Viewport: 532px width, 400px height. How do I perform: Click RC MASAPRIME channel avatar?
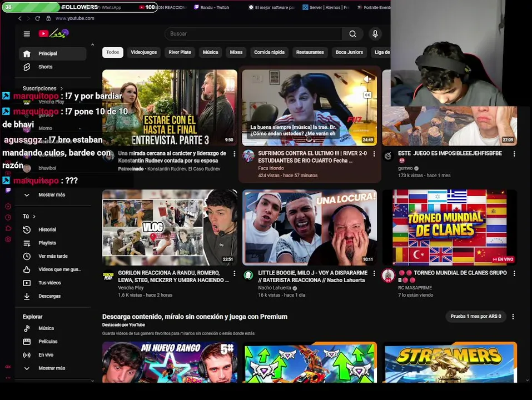click(388, 275)
